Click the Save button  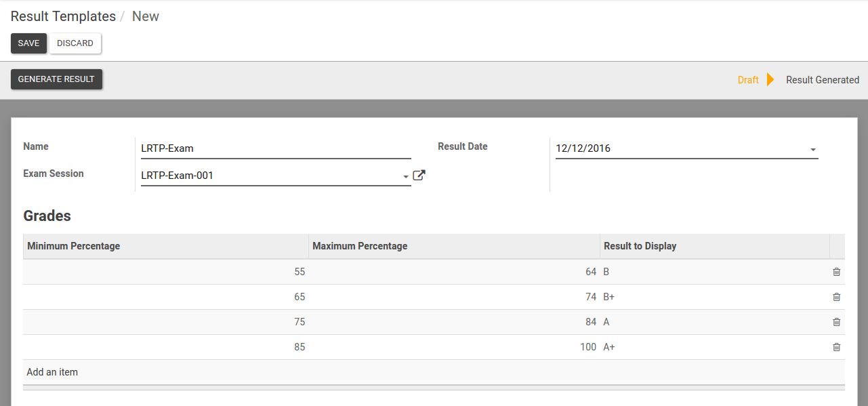28,43
